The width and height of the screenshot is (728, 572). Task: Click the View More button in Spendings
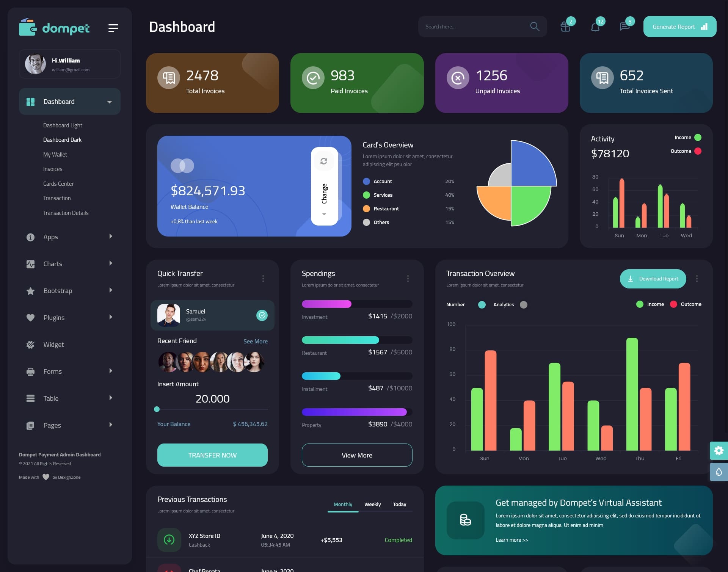click(357, 455)
